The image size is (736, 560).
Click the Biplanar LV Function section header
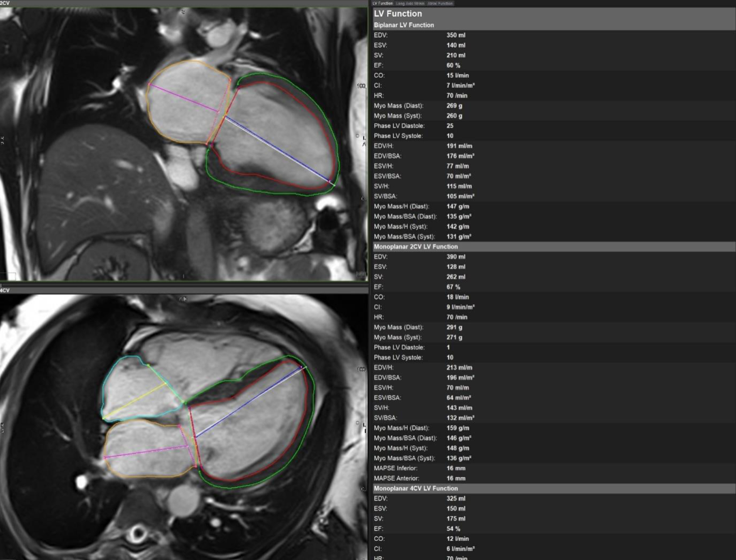(x=404, y=25)
